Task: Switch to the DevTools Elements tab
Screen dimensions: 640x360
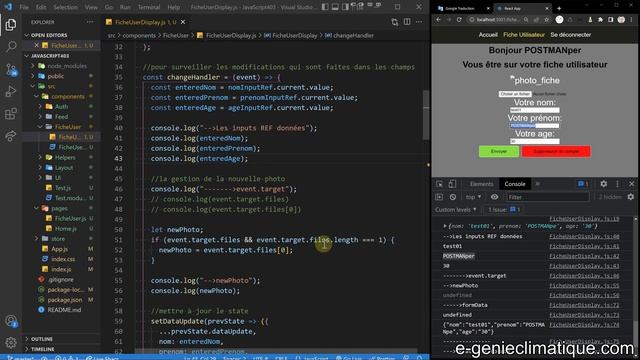Action: pos(481,184)
